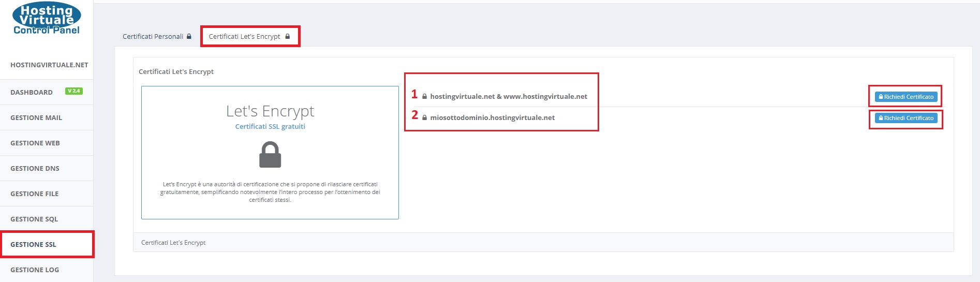Click the miosottodominio.hostingvirtuale.net domain text

coord(493,117)
